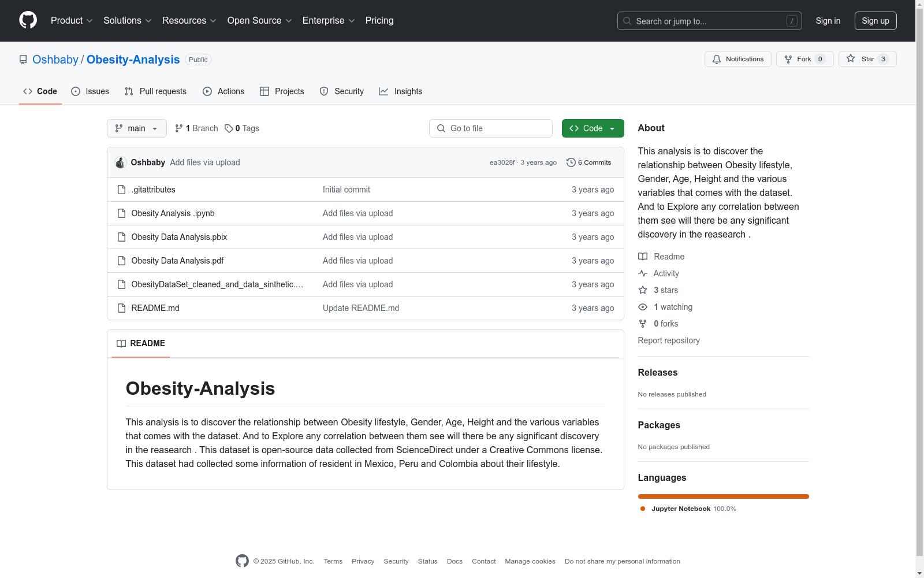Open the Actions tab
The width and height of the screenshot is (924, 578).
coord(223,91)
